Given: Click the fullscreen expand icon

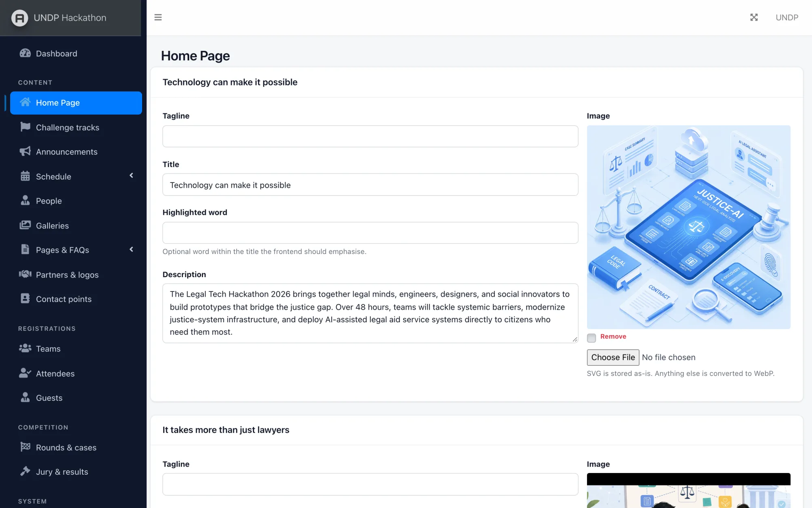Looking at the screenshot, I should (x=754, y=17).
